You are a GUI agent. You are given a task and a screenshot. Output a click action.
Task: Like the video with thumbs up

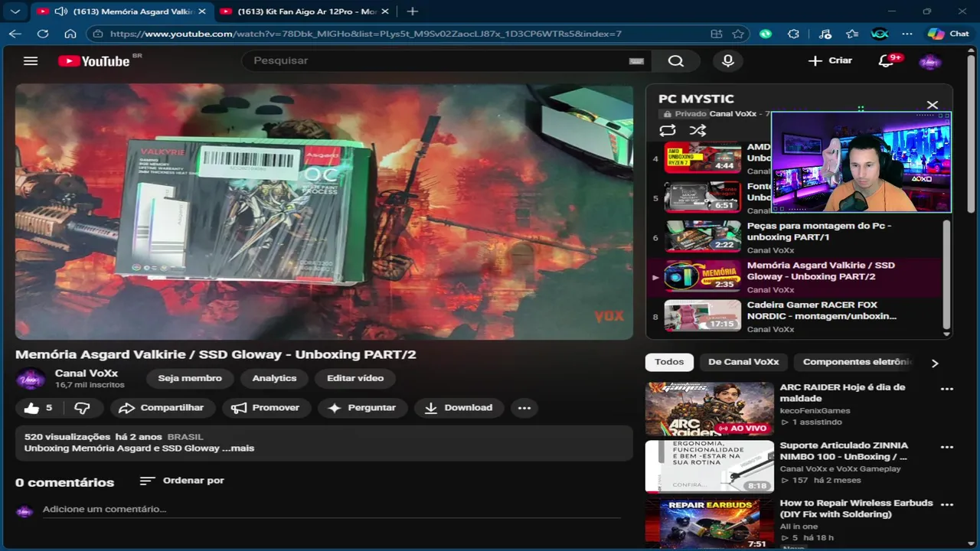click(x=38, y=408)
